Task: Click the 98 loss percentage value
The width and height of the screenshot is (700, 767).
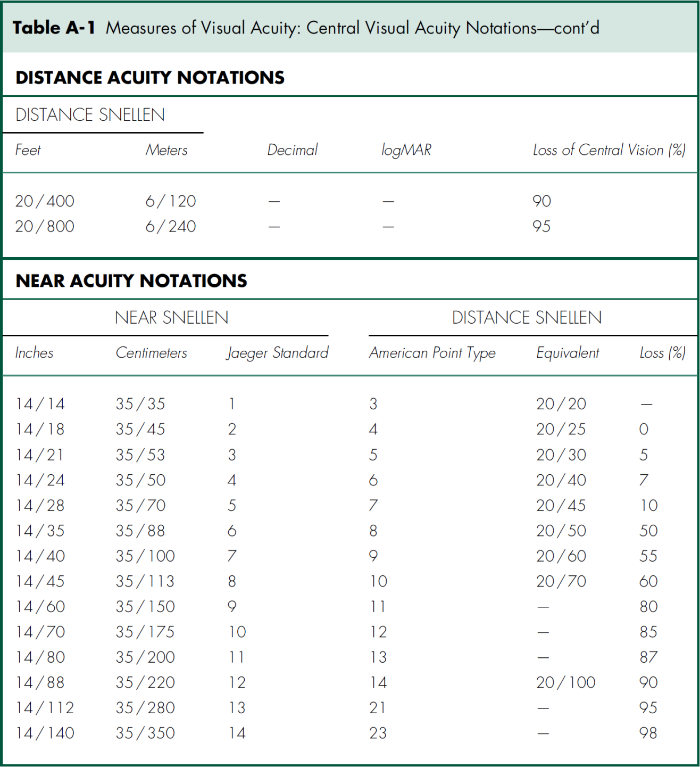Action: pos(648,733)
